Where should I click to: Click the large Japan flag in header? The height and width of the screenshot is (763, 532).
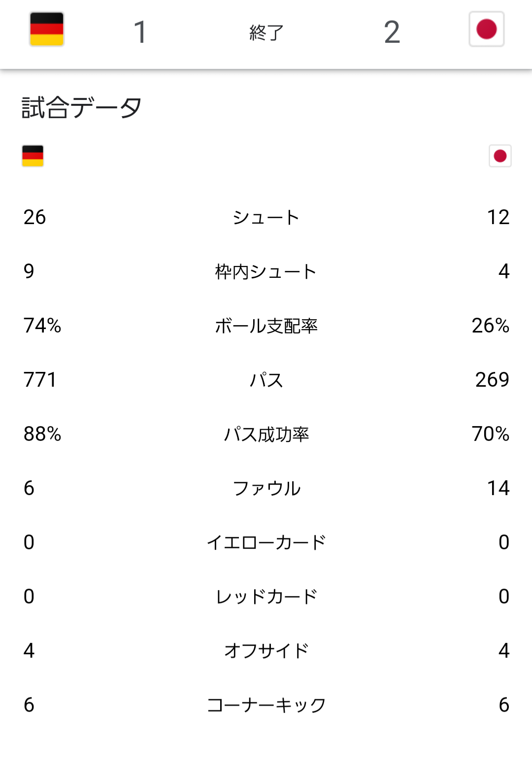[x=486, y=30]
